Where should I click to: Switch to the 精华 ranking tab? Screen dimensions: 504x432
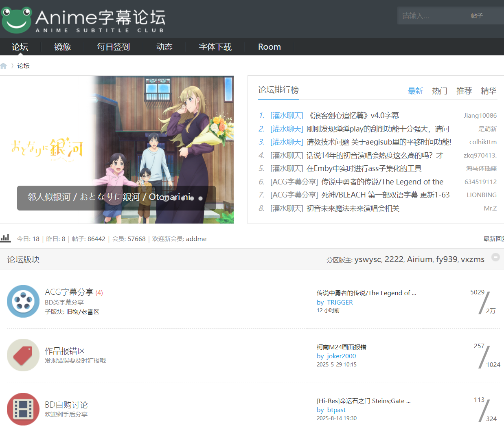[x=488, y=91]
